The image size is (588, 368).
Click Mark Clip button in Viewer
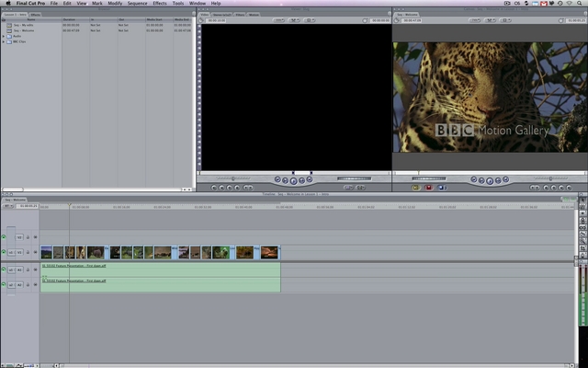tap(221, 188)
